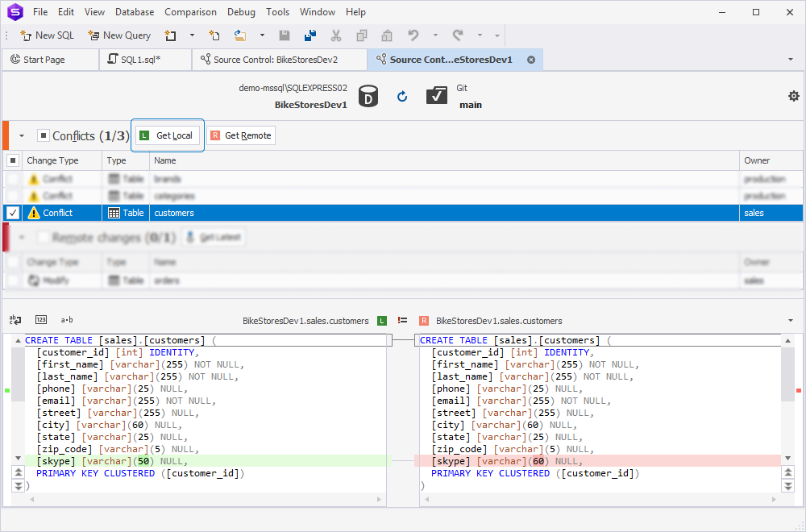The width and height of the screenshot is (806, 532).
Task: Jump to previous difference in right diff pane
Action: pos(788,472)
